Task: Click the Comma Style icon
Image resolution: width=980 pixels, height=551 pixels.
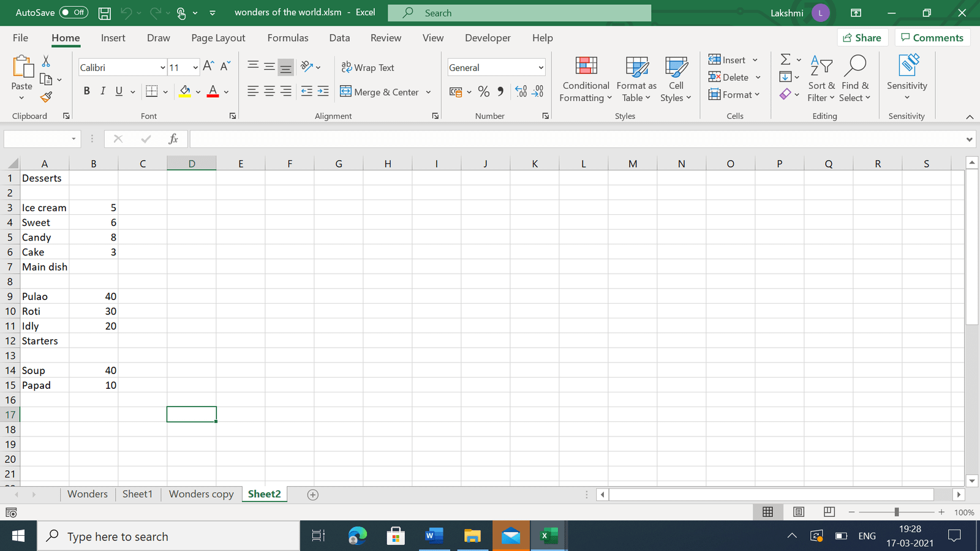Action: click(x=500, y=92)
